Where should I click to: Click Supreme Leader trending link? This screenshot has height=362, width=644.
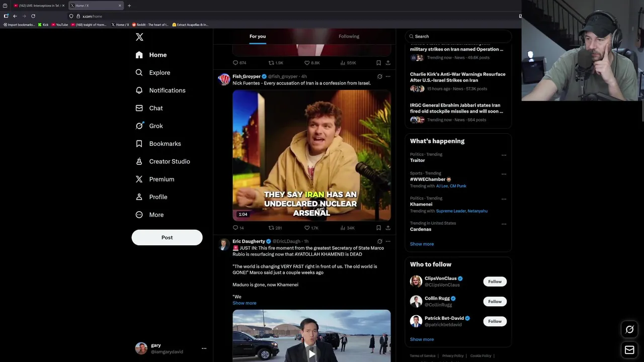pyautogui.click(x=450, y=211)
